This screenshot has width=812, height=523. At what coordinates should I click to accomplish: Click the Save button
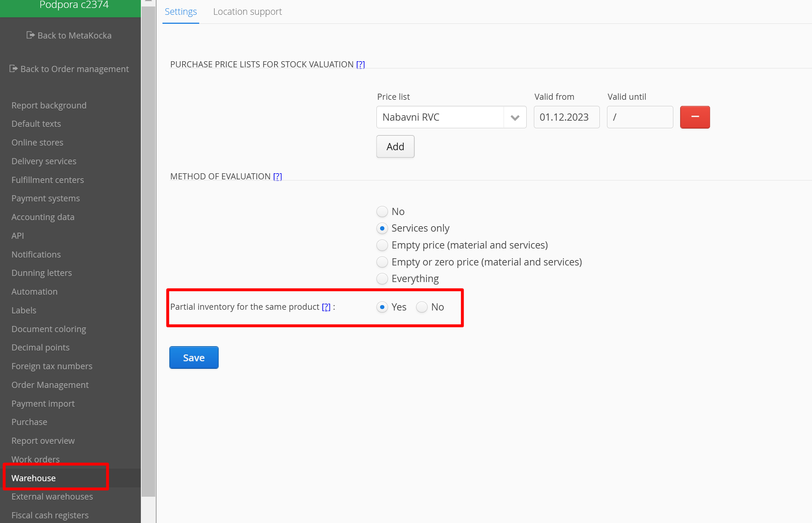pyautogui.click(x=194, y=358)
